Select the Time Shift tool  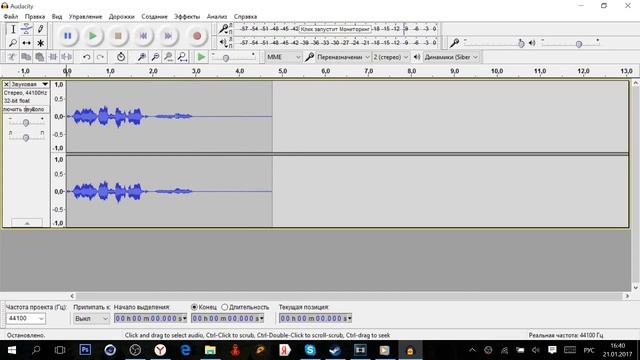(x=26, y=42)
